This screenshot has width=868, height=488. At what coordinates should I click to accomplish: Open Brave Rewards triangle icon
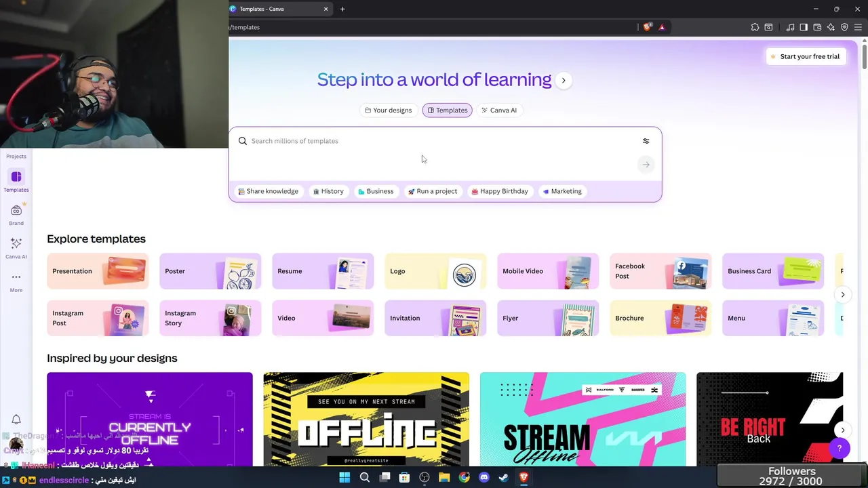(x=662, y=27)
